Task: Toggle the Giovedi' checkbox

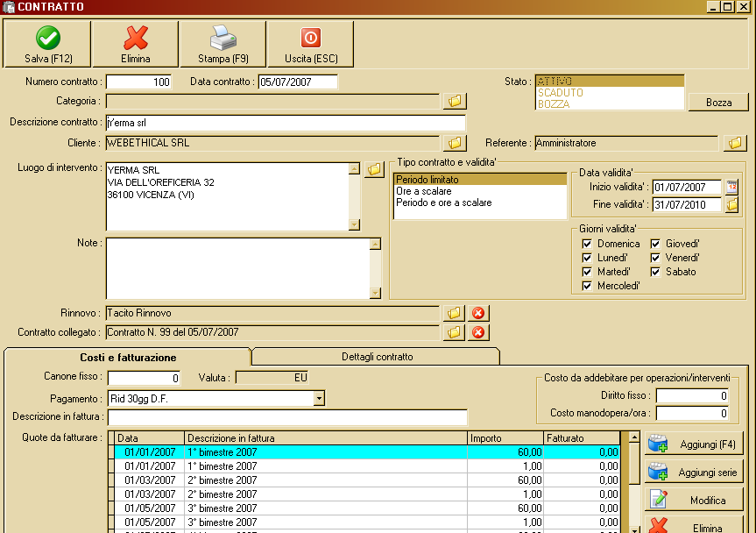Action: (655, 244)
